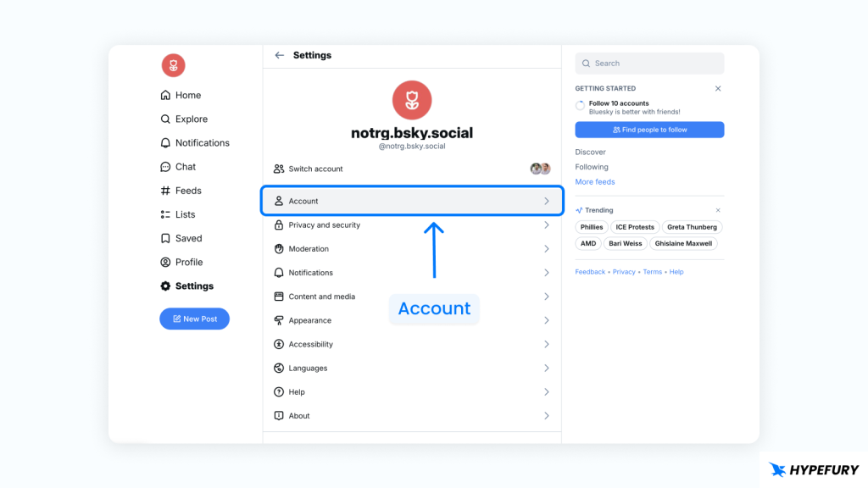Viewport: 868px width, 488px height.
Task: Open Explore in the left sidebar
Action: pyautogui.click(x=184, y=119)
